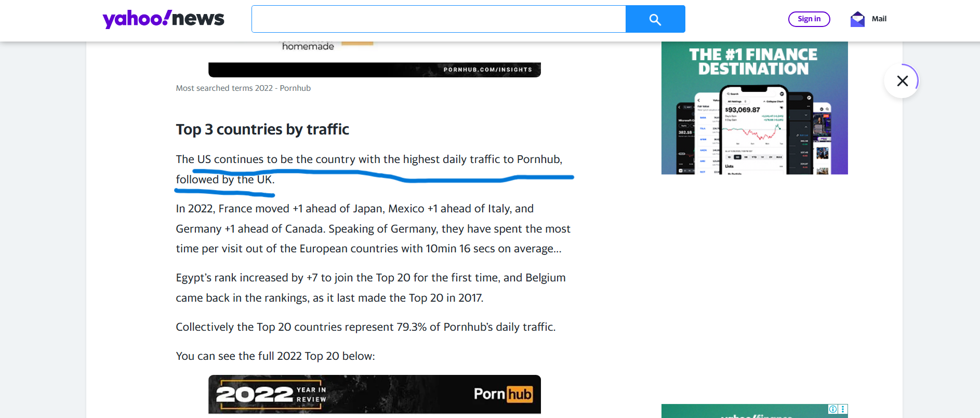Focus the Yahoo search input field

pos(439,19)
